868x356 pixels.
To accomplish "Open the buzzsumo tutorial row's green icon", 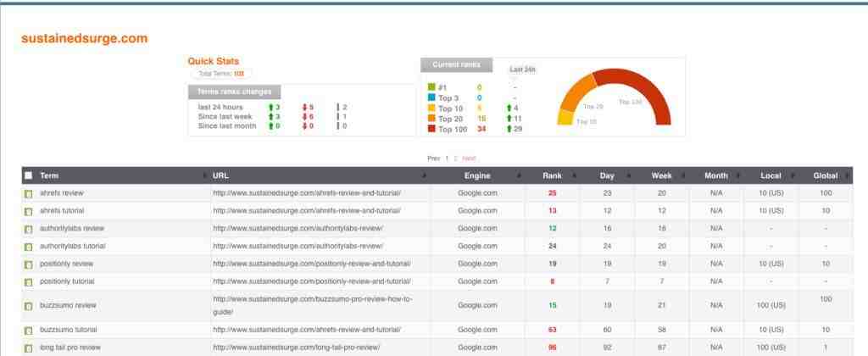I will pos(28,331).
